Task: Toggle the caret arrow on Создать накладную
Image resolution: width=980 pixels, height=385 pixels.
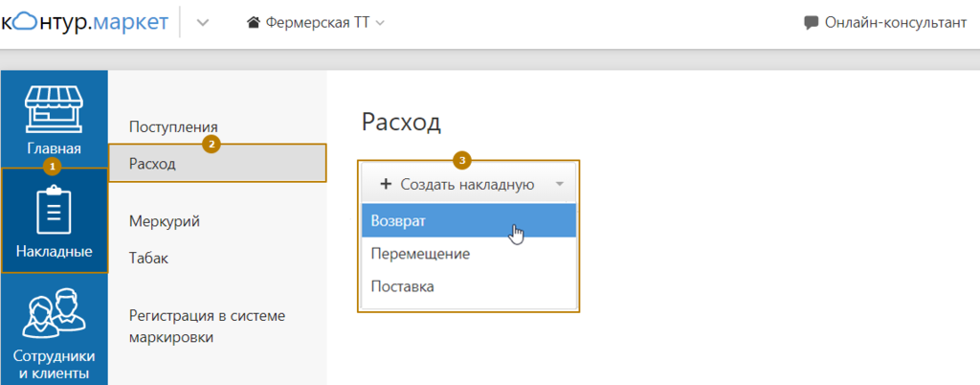Action: [559, 184]
